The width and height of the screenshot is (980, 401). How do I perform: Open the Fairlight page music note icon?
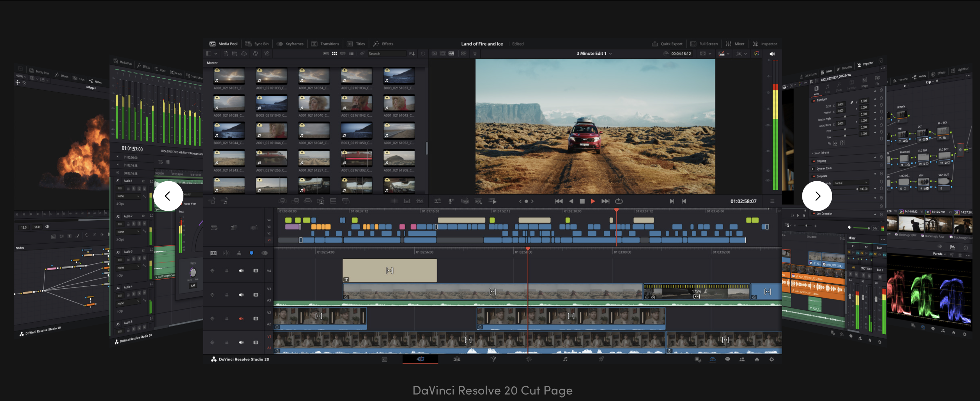click(565, 359)
